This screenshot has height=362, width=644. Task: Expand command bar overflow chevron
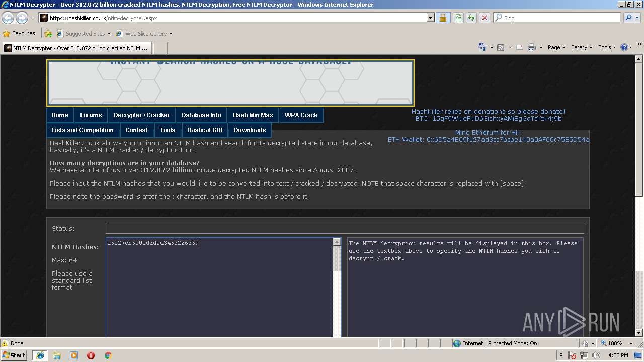[x=640, y=45]
